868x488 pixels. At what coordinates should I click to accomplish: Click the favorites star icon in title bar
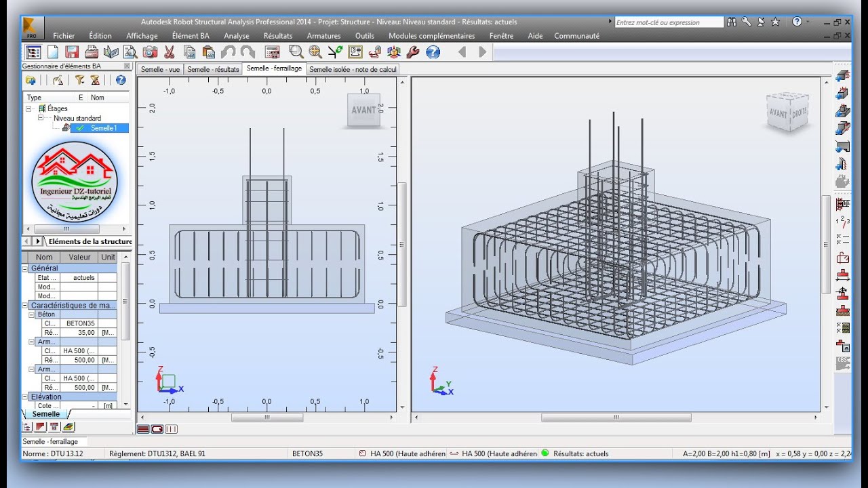coord(775,22)
